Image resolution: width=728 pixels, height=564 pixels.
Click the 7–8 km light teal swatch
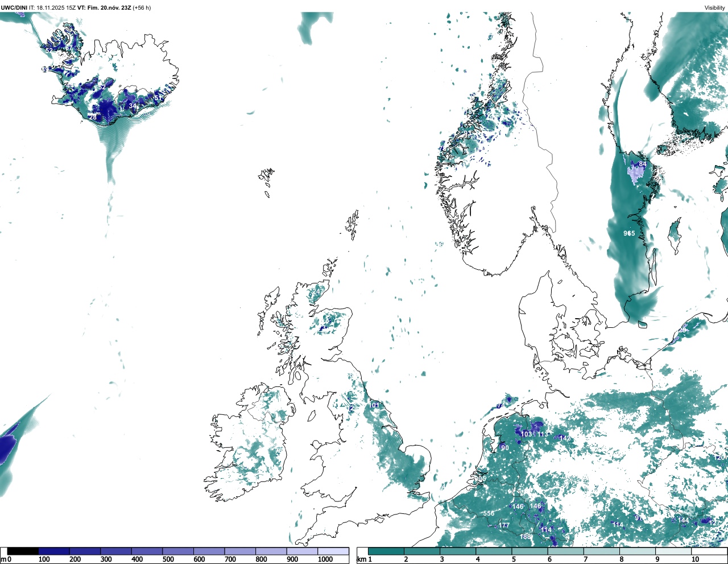pos(601,551)
